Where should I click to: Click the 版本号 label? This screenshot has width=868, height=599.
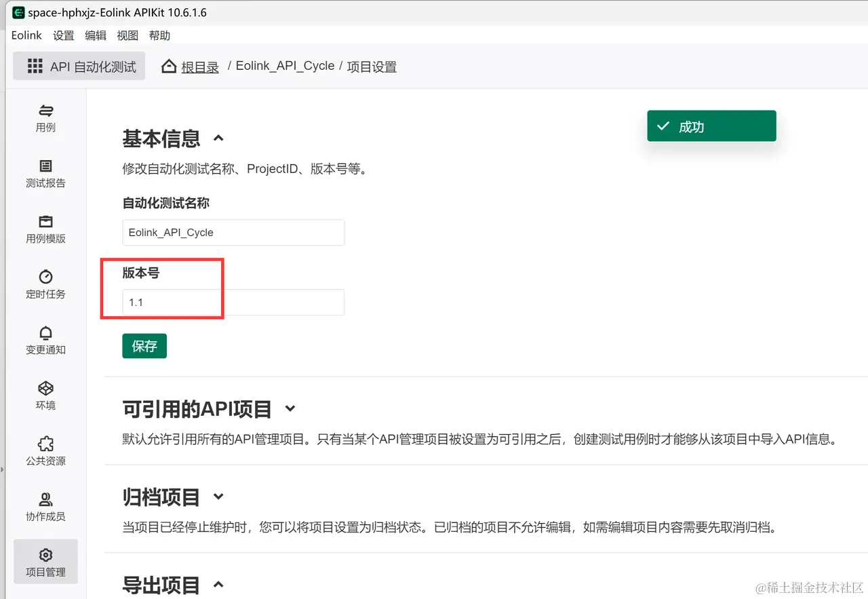pyautogui.click(x=141, y=273)
